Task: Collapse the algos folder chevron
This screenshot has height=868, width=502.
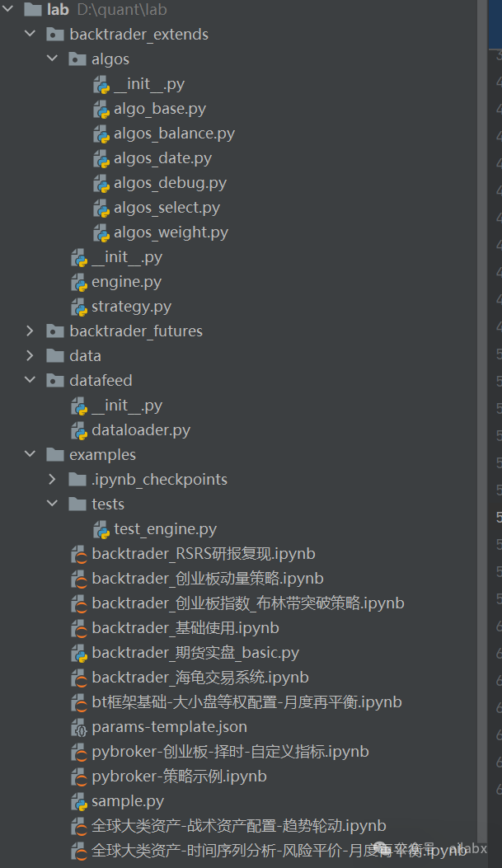Action: [52, 59]
